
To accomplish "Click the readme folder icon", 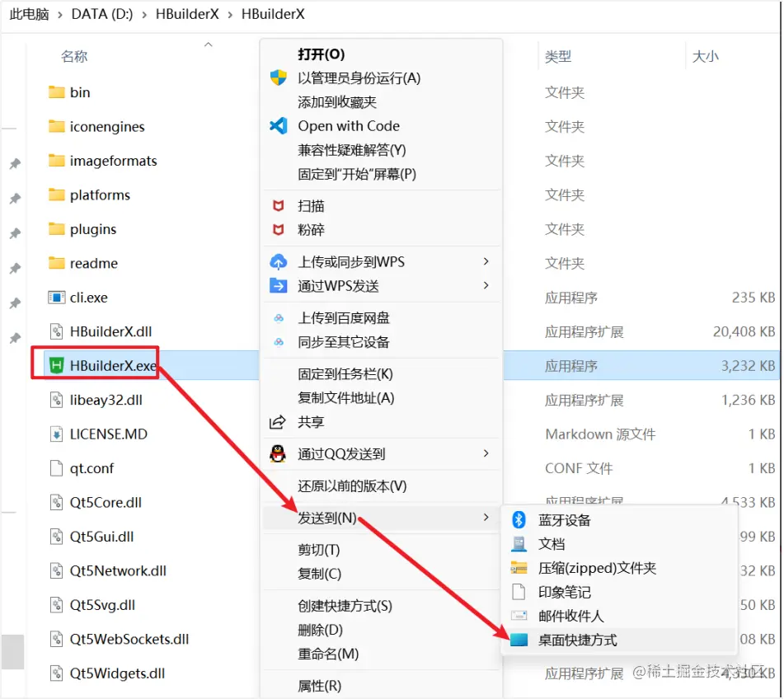I will 57,263.
